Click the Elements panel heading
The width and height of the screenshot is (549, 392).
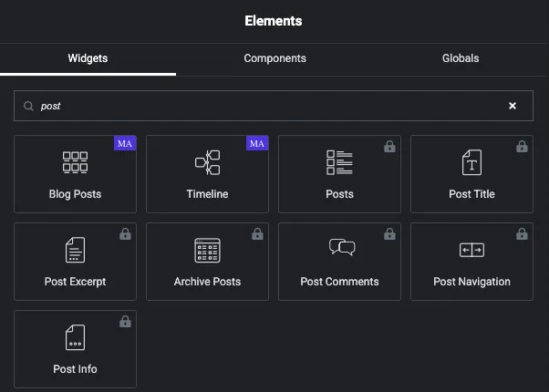point(274,21)
